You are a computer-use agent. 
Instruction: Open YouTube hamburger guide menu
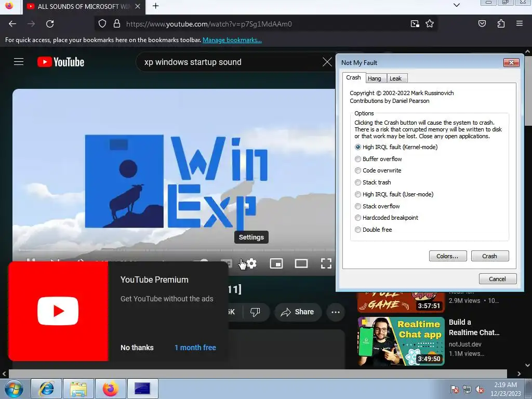pyautogui.click(x=19, y=62)
